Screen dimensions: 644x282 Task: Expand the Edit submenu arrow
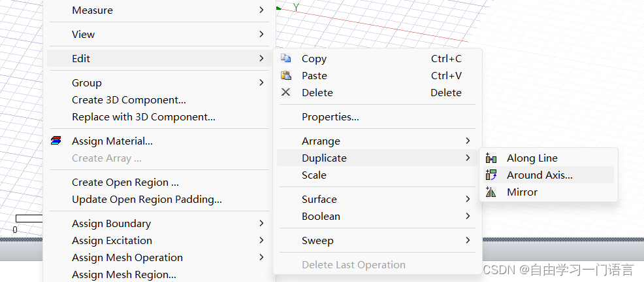(262, 58)
